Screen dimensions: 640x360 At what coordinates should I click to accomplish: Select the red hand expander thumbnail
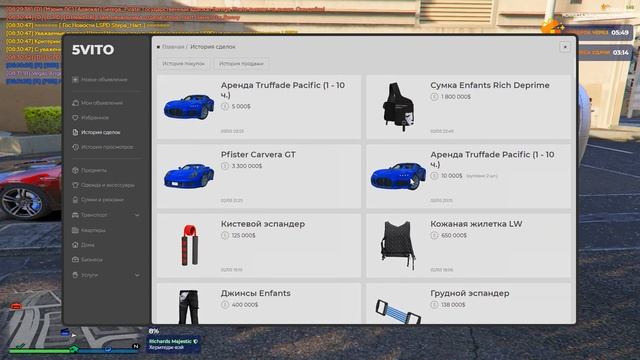[x=189, y=245]
